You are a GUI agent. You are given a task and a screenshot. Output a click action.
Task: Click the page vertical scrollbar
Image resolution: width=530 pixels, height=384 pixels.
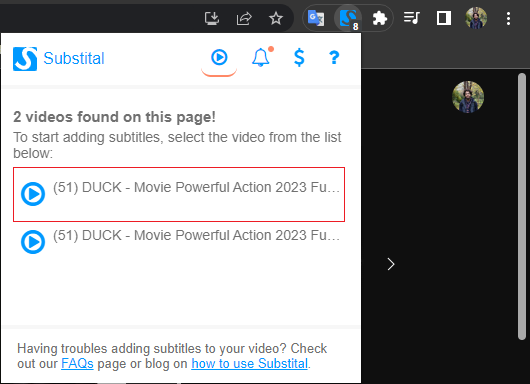[522, 206]
